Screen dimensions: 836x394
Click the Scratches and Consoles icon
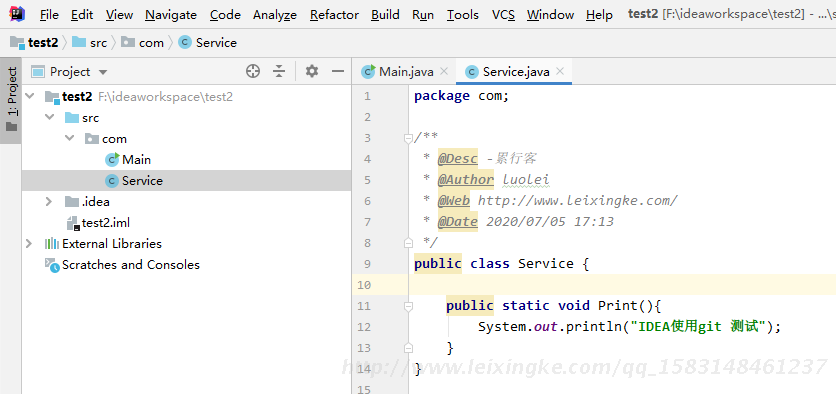point(52,265)
